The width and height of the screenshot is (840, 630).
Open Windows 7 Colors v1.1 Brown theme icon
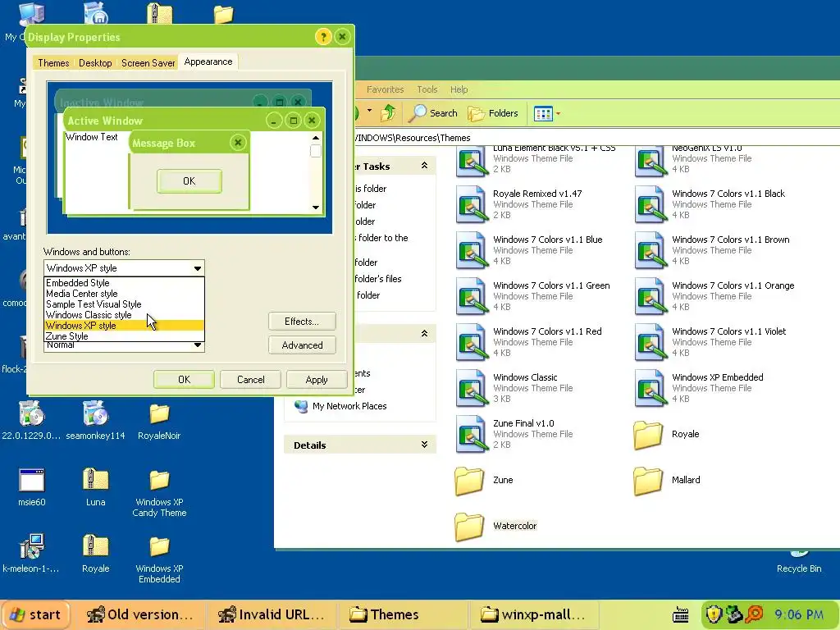pos(651,250)
